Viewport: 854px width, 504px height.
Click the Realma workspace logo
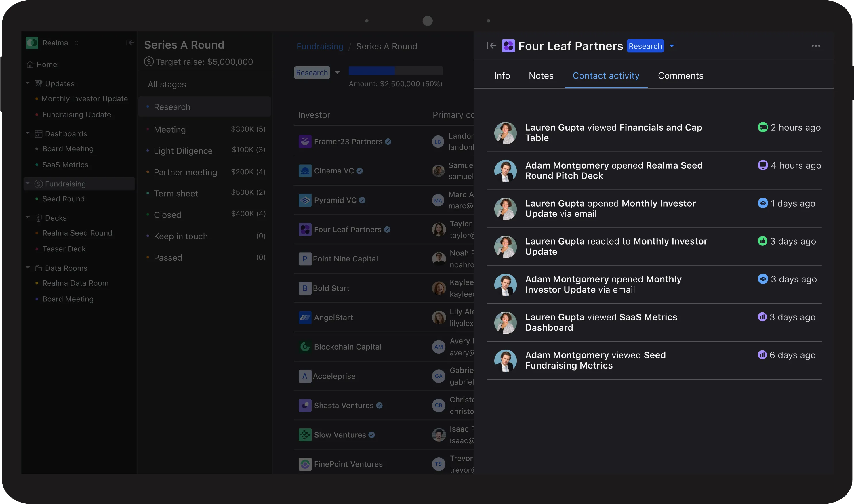point(32,43)
